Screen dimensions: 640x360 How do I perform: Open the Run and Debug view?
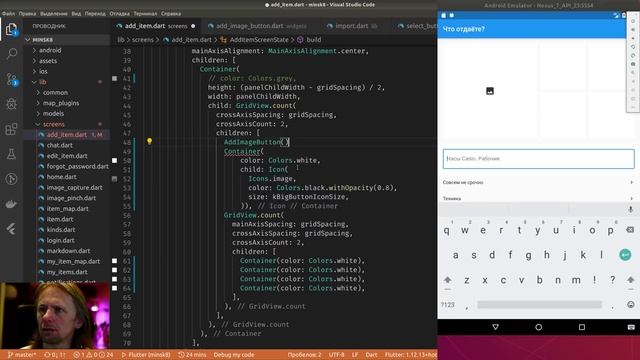click(x=11, y=104)
